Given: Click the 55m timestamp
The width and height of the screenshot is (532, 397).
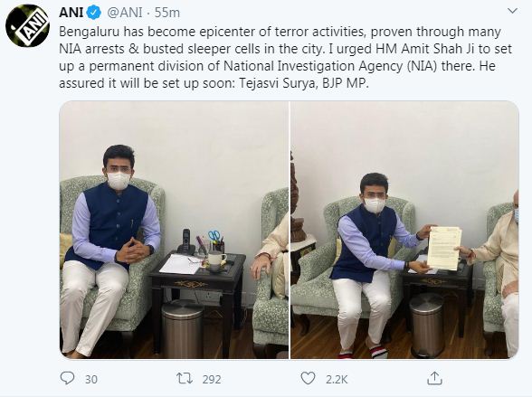Looking at the screenshot, I should click(167, 13).
